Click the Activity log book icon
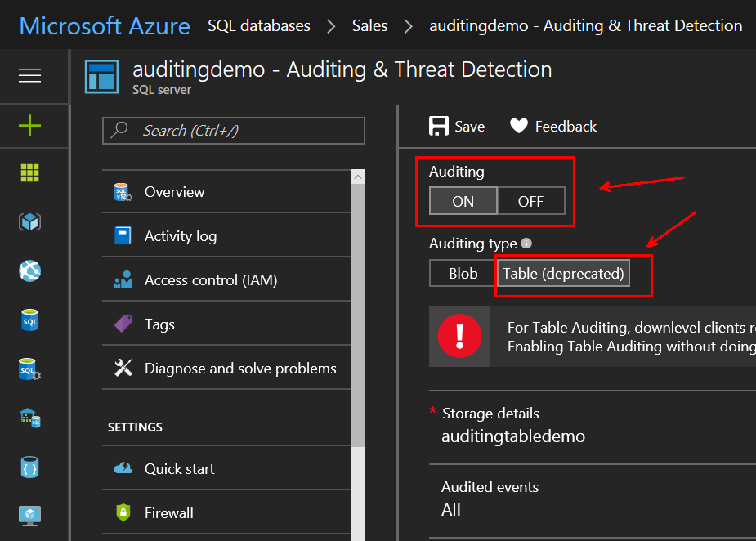The height and width of the screenshot is (541, 756). [x=123, y=236]
